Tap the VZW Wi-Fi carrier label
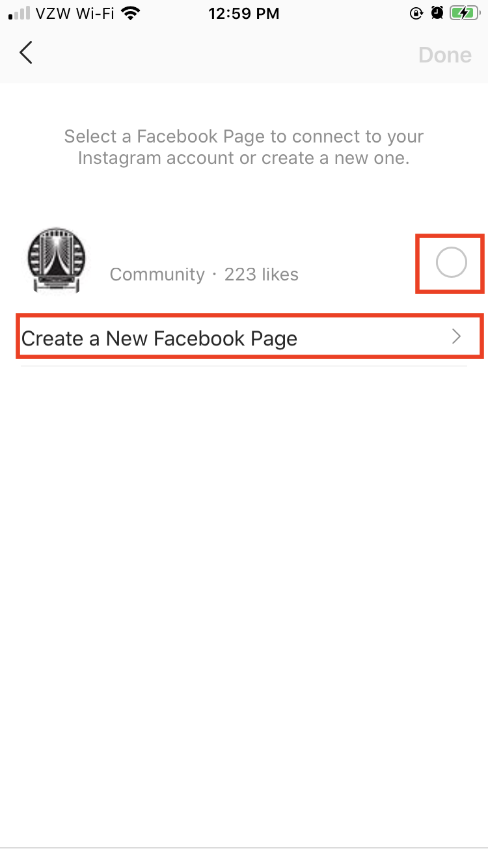488x868 pixels. tap(77, 14)
